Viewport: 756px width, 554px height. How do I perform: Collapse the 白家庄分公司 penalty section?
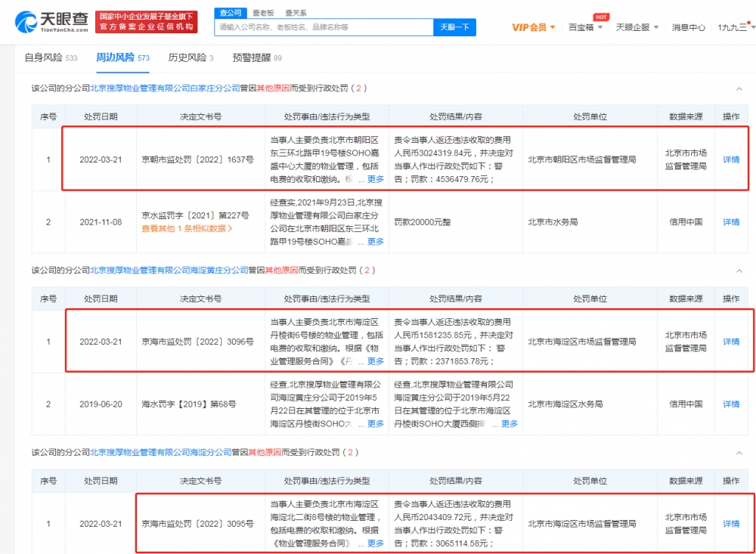pos(739,88)
